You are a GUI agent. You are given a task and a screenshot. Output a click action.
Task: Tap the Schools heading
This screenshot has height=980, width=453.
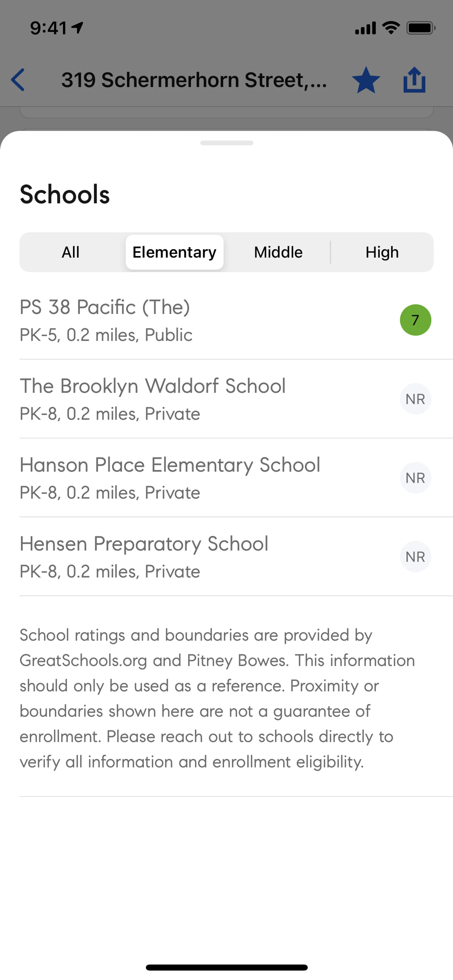click(x=65, y=194)
